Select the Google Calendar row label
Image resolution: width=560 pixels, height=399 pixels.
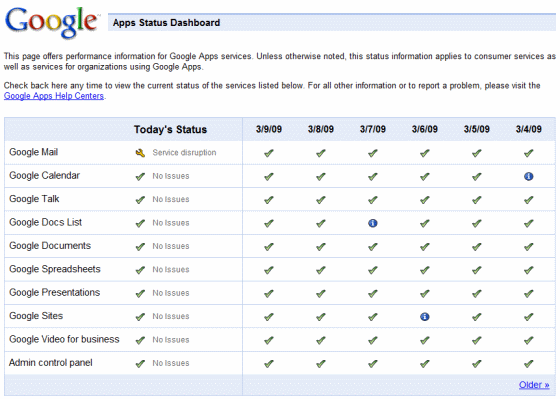click(44, 175)
